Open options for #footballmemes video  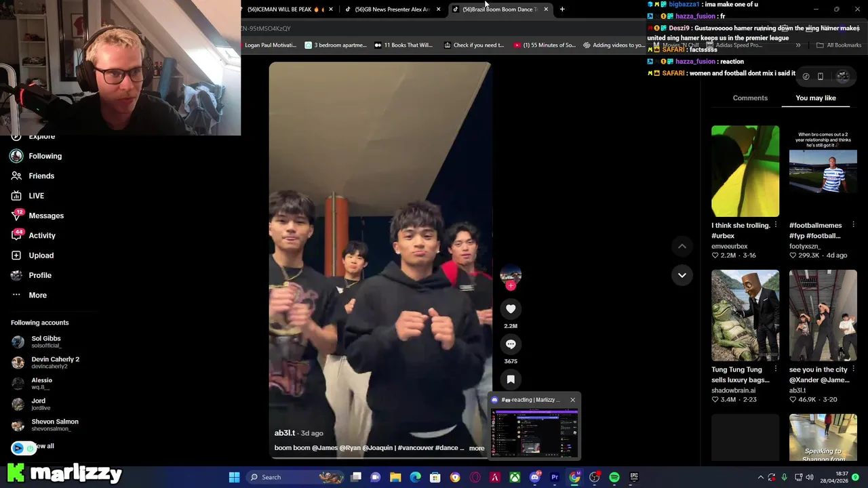854,225
